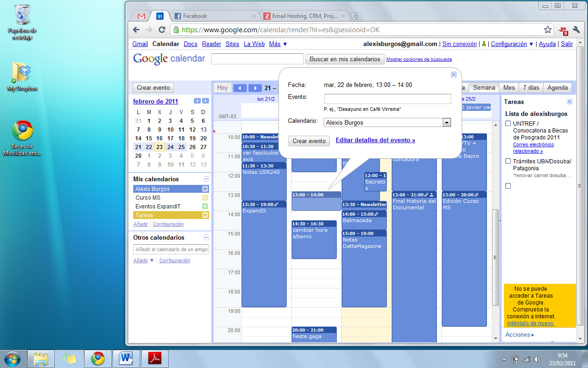The image size is (588, 368).
Task: Open the Tareas calendar options arrow
Action: pyautogui.click(x=205, y=215)
